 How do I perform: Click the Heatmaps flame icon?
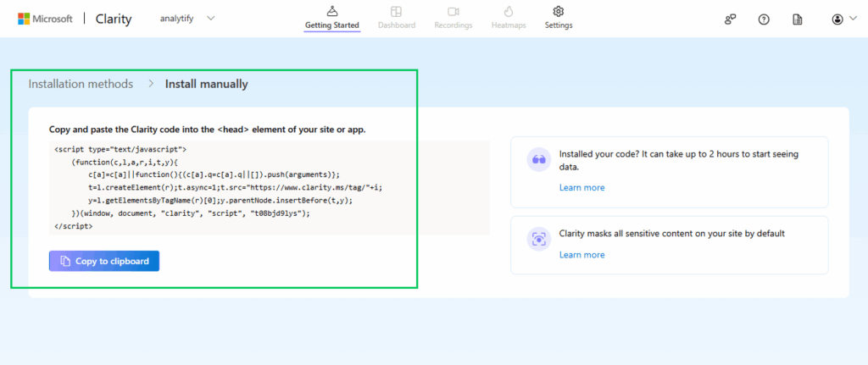(509, 11)
